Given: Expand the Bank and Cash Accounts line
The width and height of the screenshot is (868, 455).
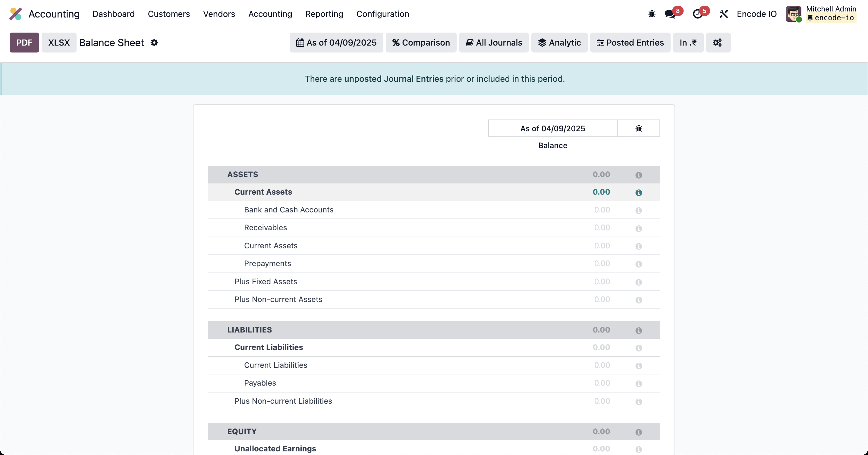Looking at the screenshot, I should point(288,209).
